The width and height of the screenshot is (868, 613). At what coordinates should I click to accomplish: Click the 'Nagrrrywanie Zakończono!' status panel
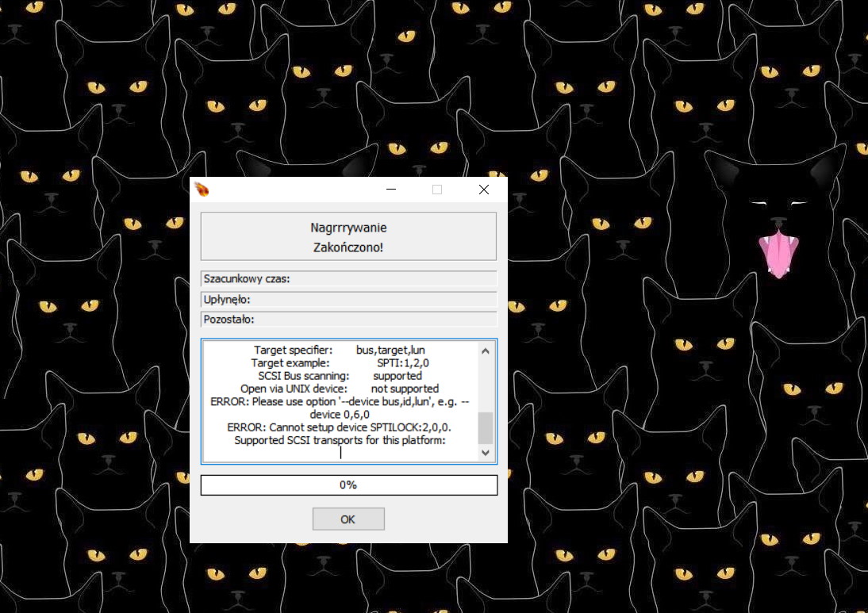click(348, 236)
